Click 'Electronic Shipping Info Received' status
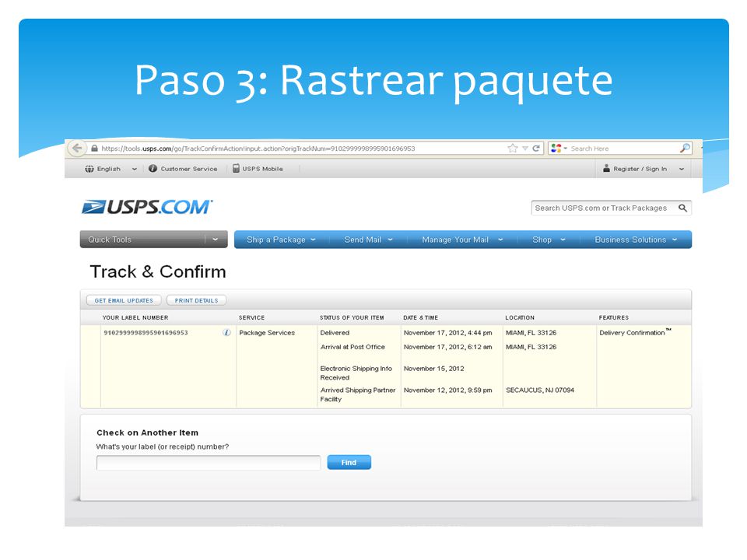747x560 pixels. point(356,373)
